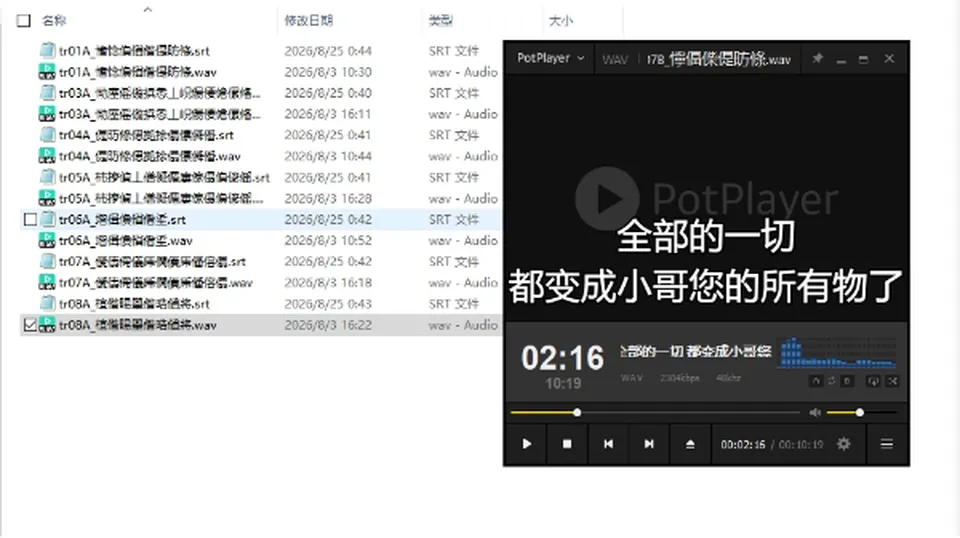Toggle the playlist via the hamburger icon

[x=887, y=444]
